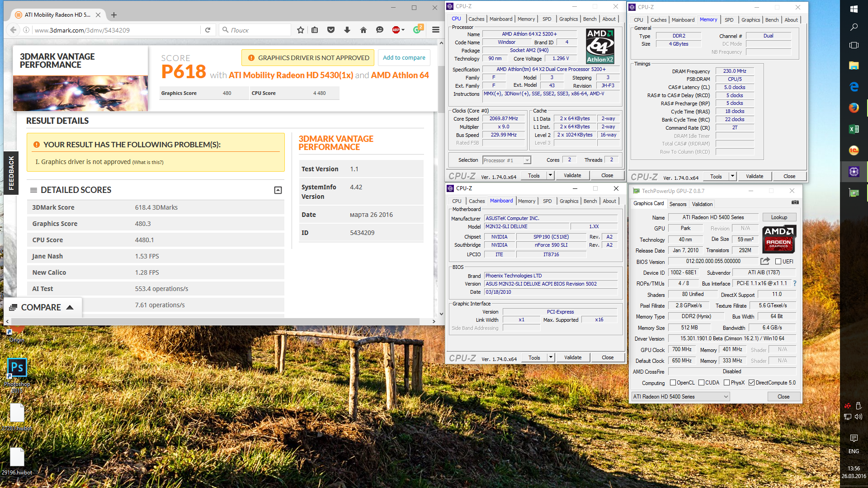Screen dimensions: 868x488
Task: Open Tools dropdown arrow in Memory tab window
Action: pyautogui.click(x=732, y=176)
